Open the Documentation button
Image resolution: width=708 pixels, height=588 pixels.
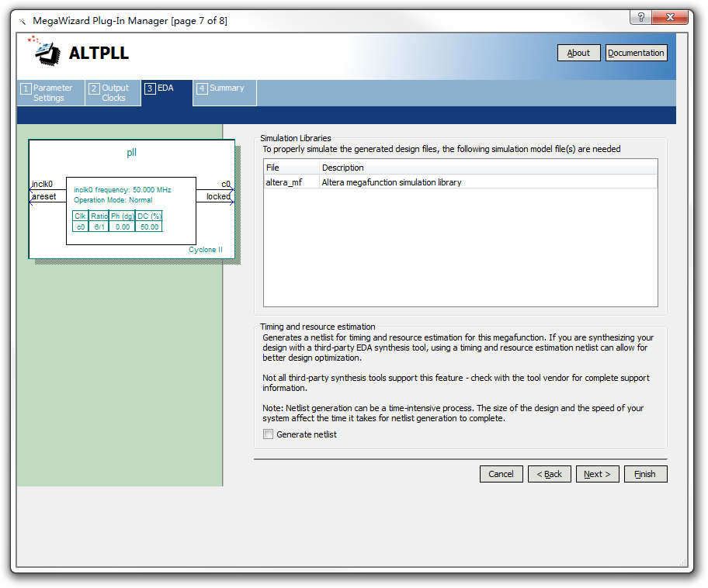tap(636, 53)
